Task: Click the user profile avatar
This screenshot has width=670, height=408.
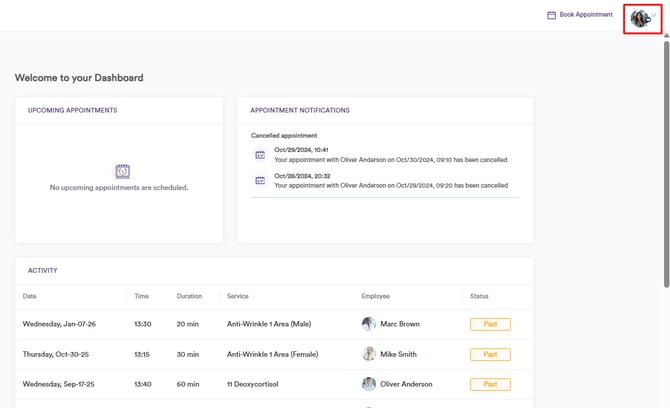Action: pyautogui.click(x=639, y=18)
